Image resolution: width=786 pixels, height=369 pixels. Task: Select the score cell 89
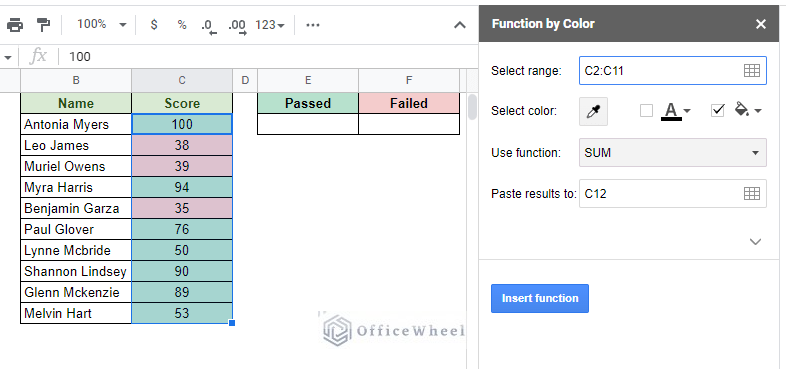(x=182, y=292)
